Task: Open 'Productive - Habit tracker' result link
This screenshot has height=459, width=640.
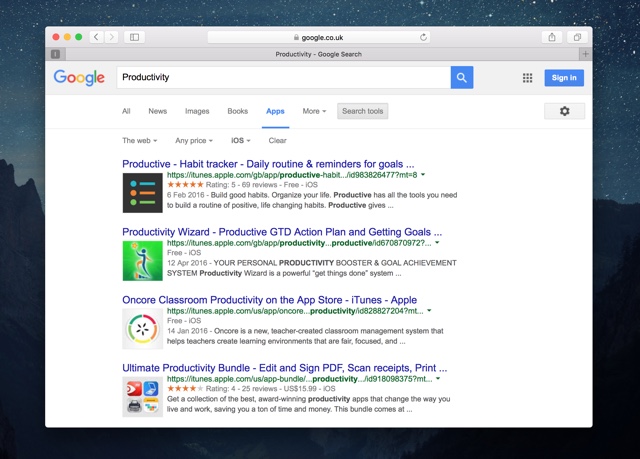Action: click(268, 164)
